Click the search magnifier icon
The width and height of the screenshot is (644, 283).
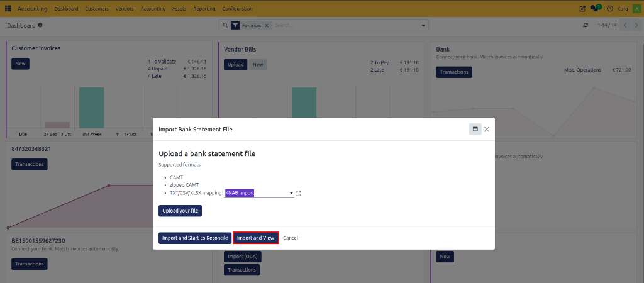click(225, 25)
